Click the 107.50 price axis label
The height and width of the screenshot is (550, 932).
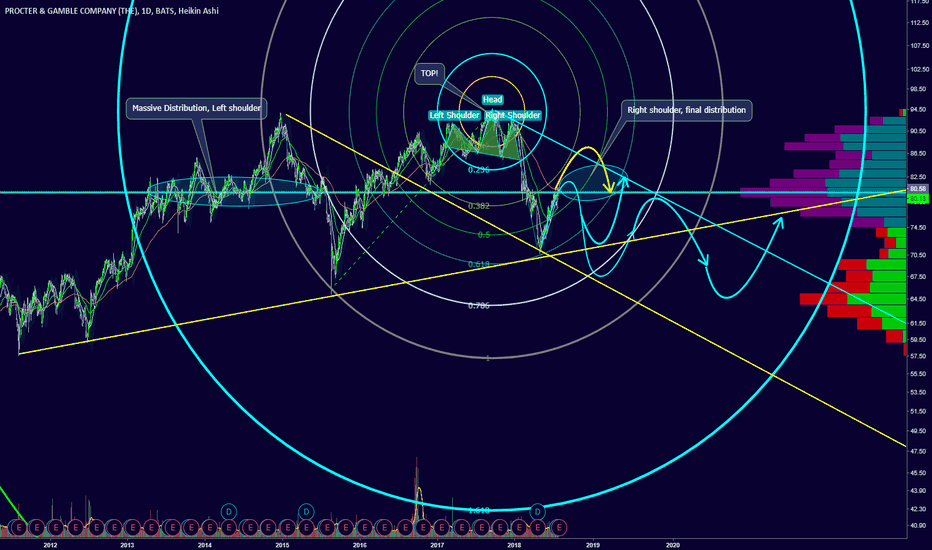(920, 46)
